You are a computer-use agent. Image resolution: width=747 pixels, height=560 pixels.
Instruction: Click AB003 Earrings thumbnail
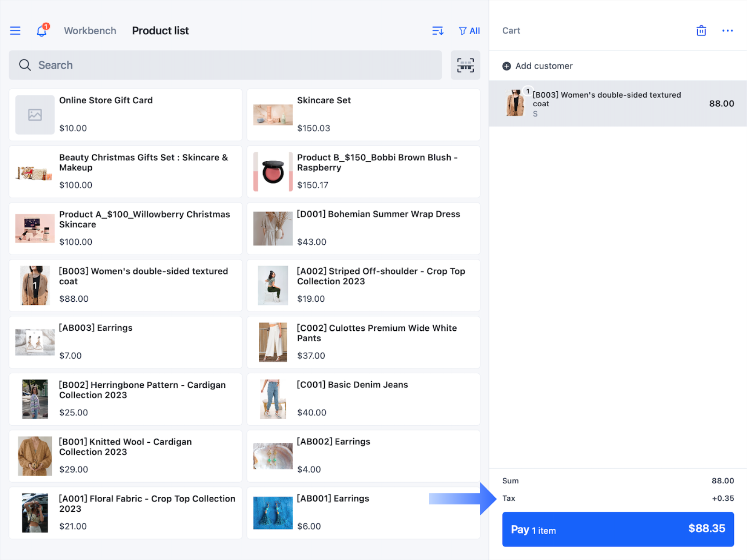(x=35, y=342)
